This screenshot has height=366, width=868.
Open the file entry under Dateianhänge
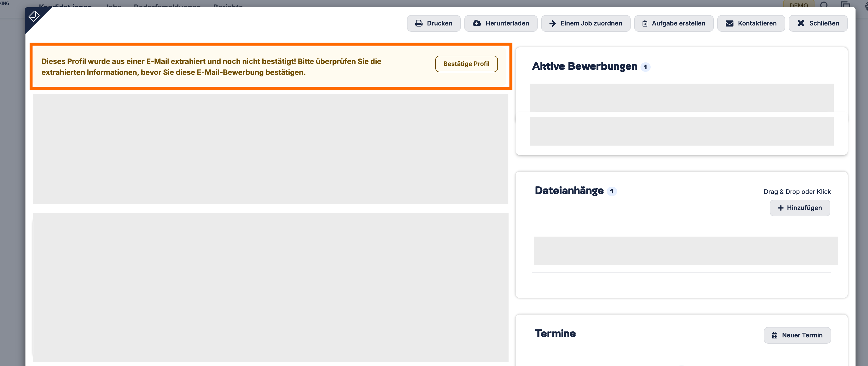point(685,251)
